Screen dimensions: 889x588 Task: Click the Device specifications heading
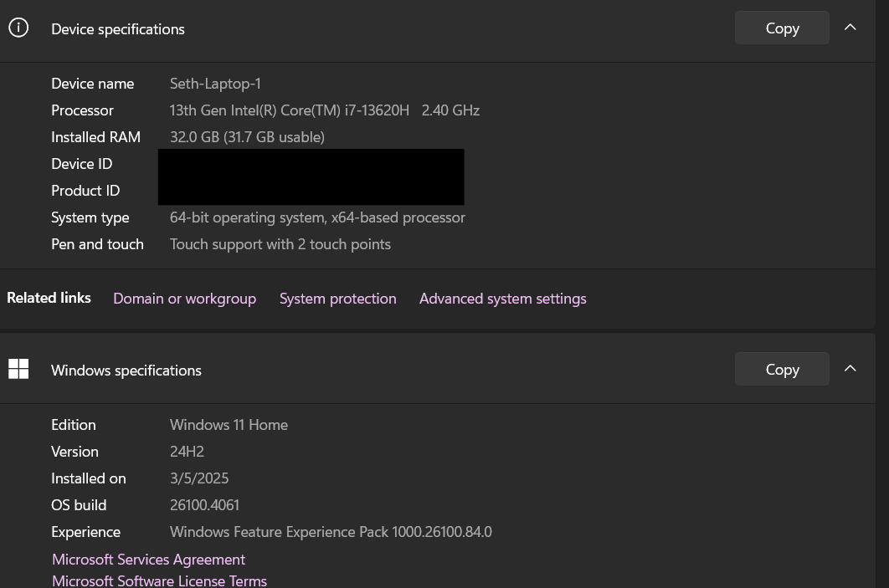pos(118,29)
